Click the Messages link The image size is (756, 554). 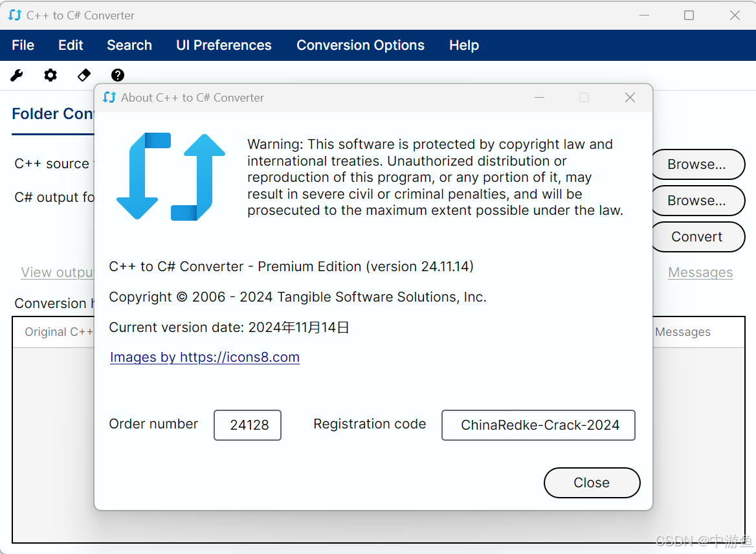(x=700, y=272)
